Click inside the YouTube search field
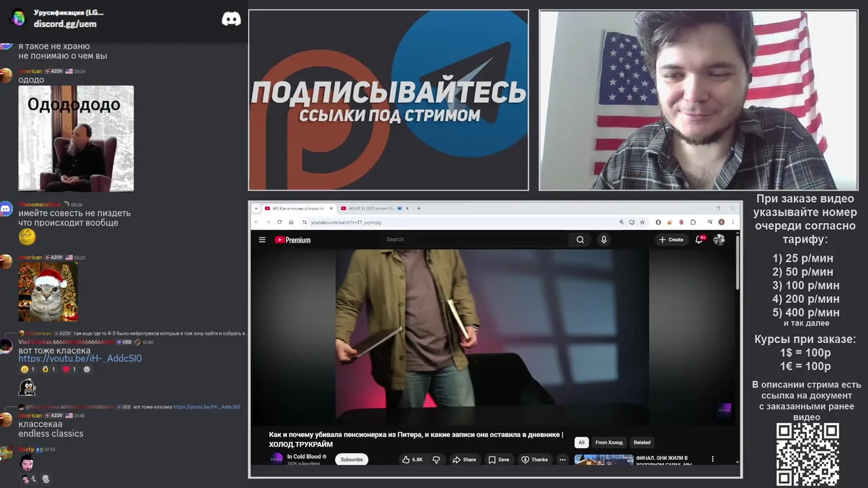Image resolution: width=868 pixels, height=488 pixels. point(475,239)
